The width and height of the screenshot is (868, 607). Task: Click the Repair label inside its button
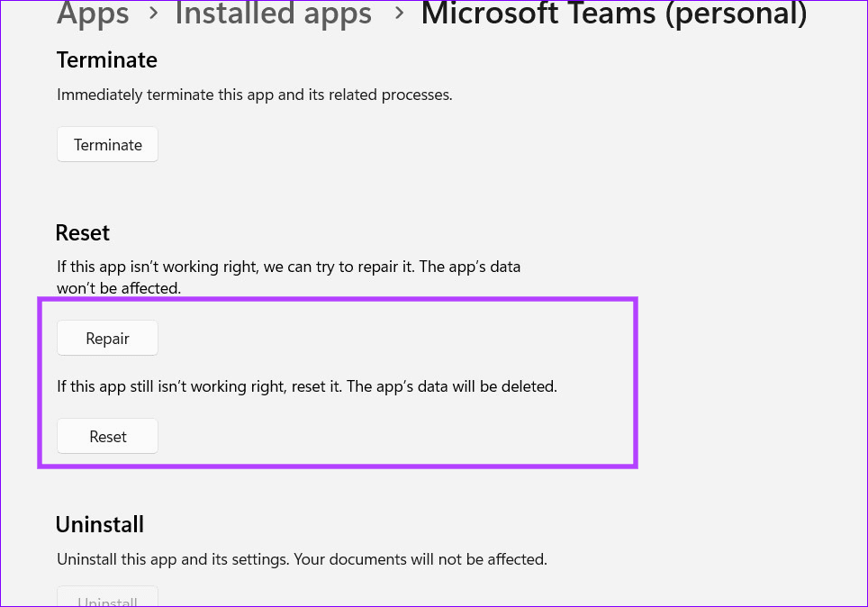pos(107,338)
